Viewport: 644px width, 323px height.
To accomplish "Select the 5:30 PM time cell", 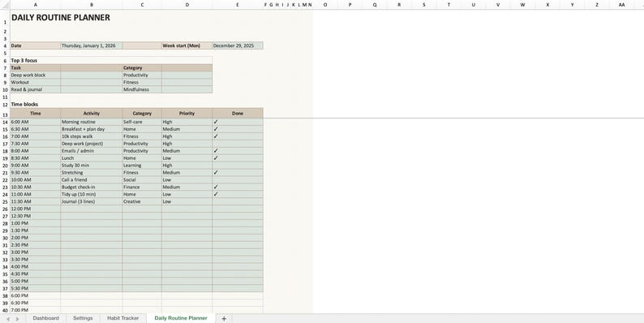I will [x=36, y=288].
